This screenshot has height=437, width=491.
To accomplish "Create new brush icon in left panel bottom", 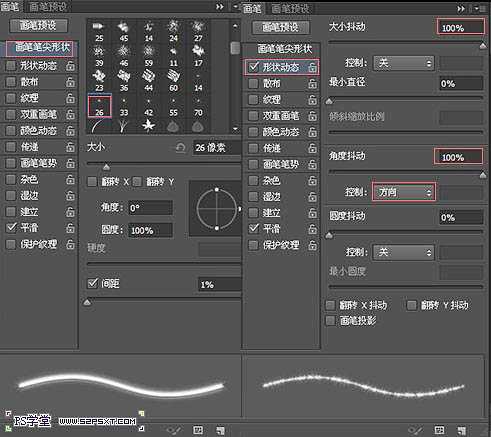I will 220,430.
